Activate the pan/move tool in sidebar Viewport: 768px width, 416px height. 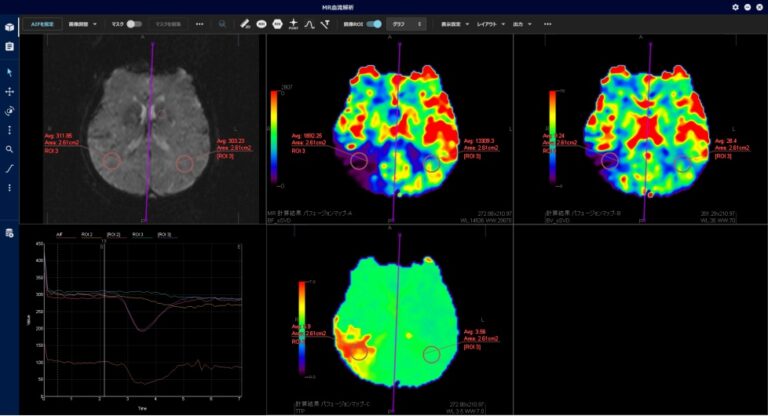tap(9, 92)
